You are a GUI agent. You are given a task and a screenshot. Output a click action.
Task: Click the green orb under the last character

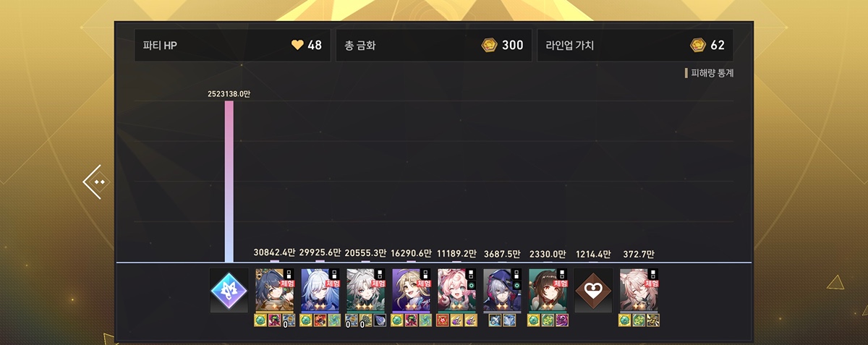click(x=625, y=320)
